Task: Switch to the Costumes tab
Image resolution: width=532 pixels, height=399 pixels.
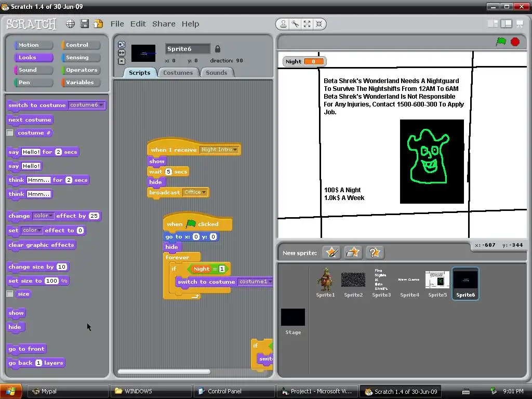Action: (x=178, y=73)
